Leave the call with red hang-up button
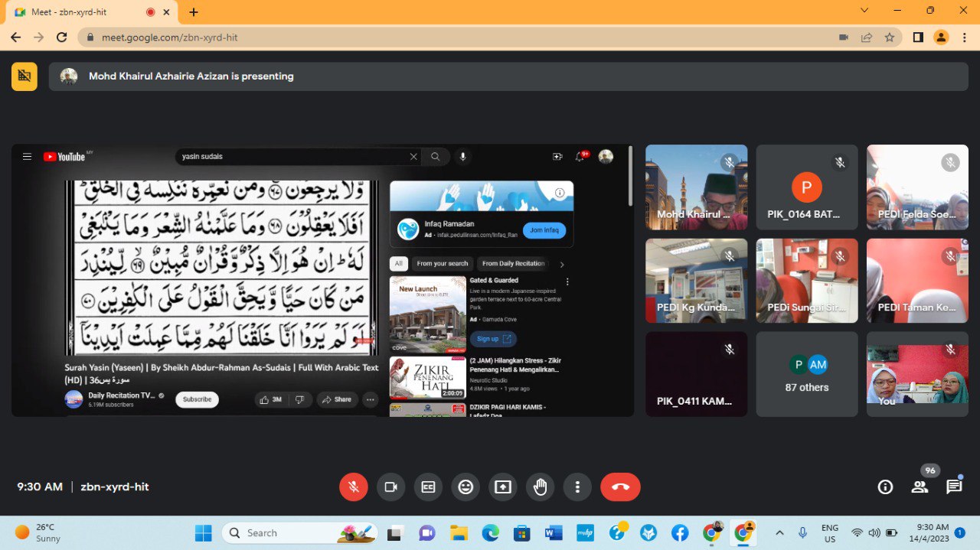 click(620, 487)
